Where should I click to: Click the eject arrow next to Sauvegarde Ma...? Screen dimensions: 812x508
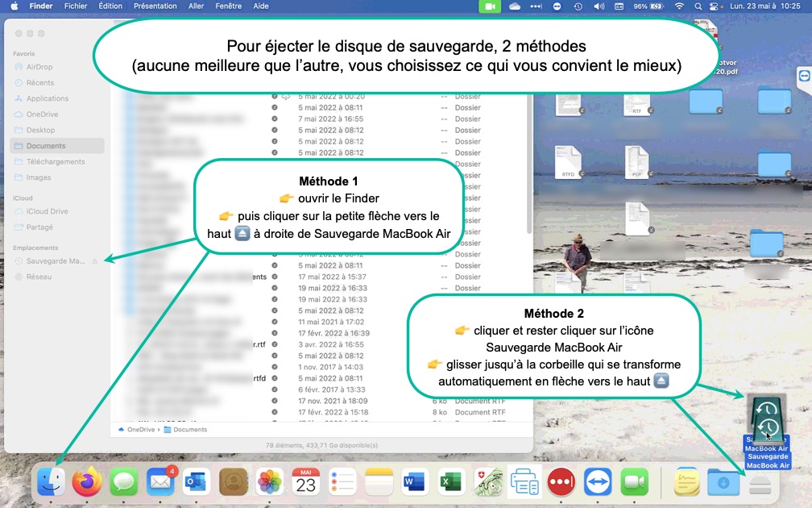(x=95, y=261)
